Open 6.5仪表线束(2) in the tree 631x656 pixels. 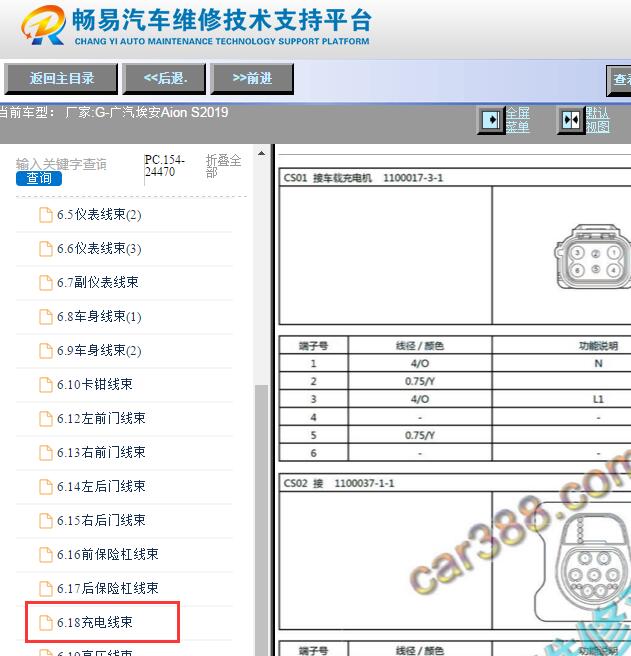(x=99, y=215)
